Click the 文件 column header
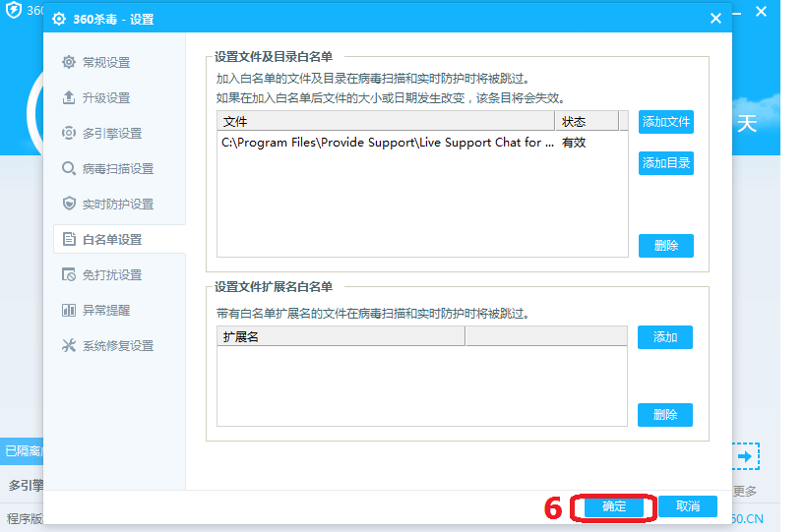 coord(386,121)
